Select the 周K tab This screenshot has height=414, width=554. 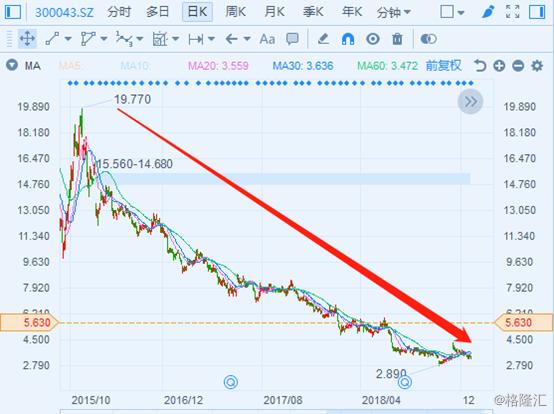236,12
